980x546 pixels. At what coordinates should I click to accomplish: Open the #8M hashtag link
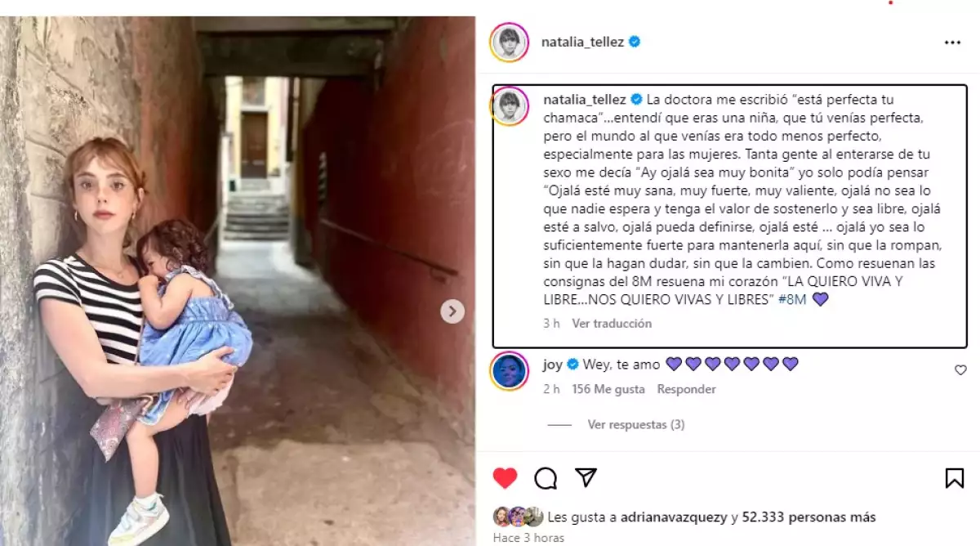pyautogui.click(x=792, y=299)
